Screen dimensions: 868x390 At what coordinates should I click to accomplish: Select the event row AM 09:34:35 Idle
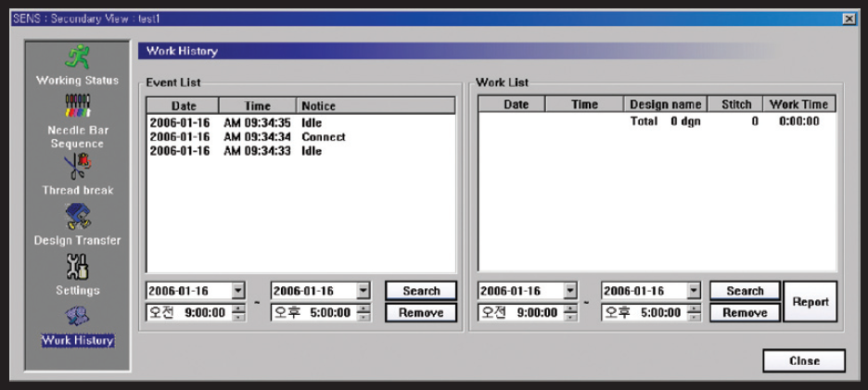(300, 121)
